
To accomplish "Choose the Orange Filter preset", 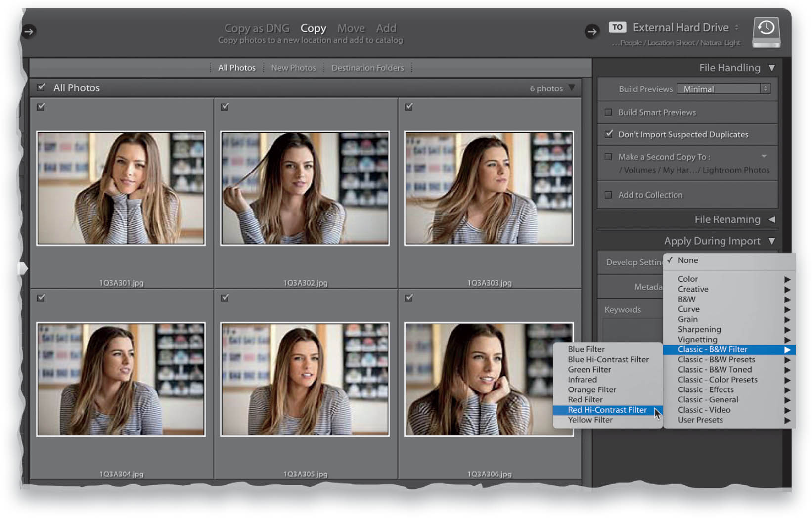I will pyautogui.click(x=608, y=390).
